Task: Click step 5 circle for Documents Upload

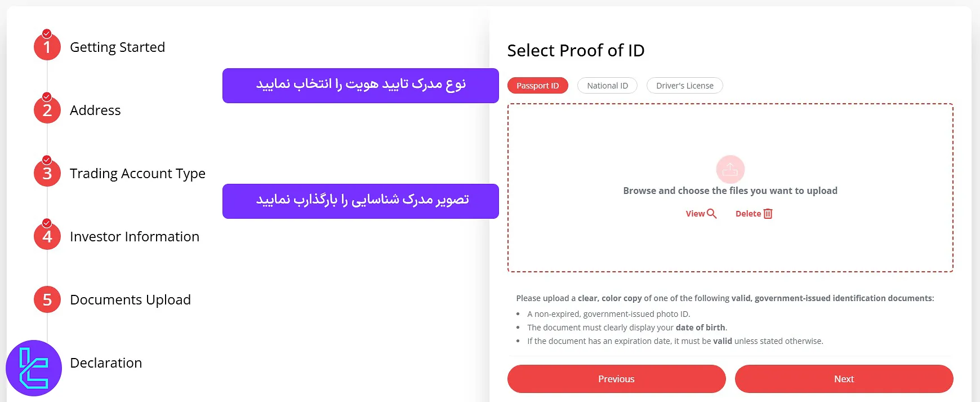Action: tap(46, 299)
